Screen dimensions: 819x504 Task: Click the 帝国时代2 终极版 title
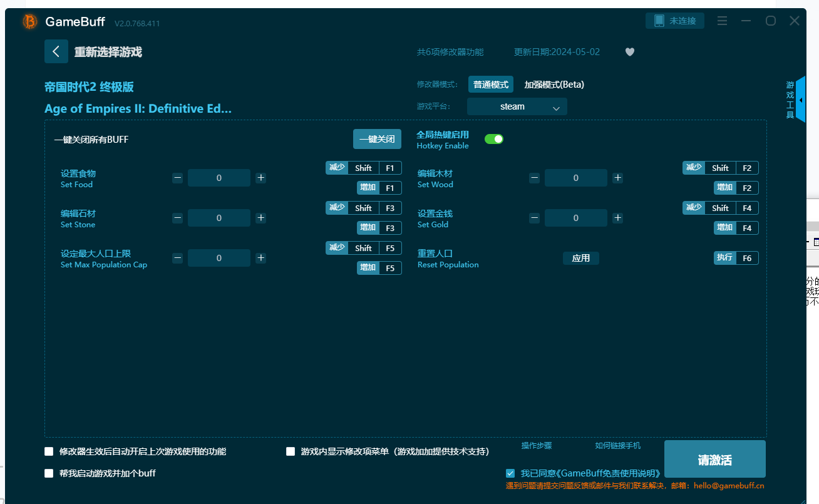[x=89, y=87]
